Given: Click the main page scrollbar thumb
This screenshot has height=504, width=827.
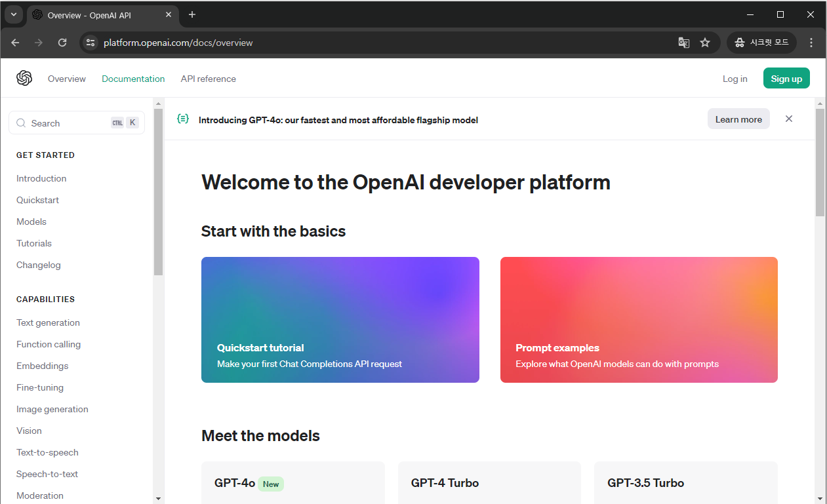Looking at the screenshot, I should click(820, 162).
